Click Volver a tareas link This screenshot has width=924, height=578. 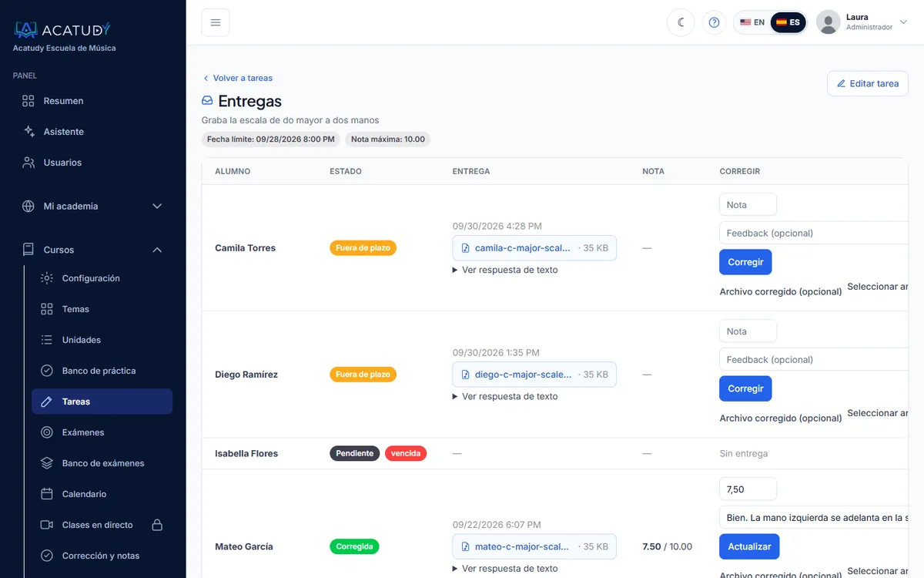tap(238, 78)
